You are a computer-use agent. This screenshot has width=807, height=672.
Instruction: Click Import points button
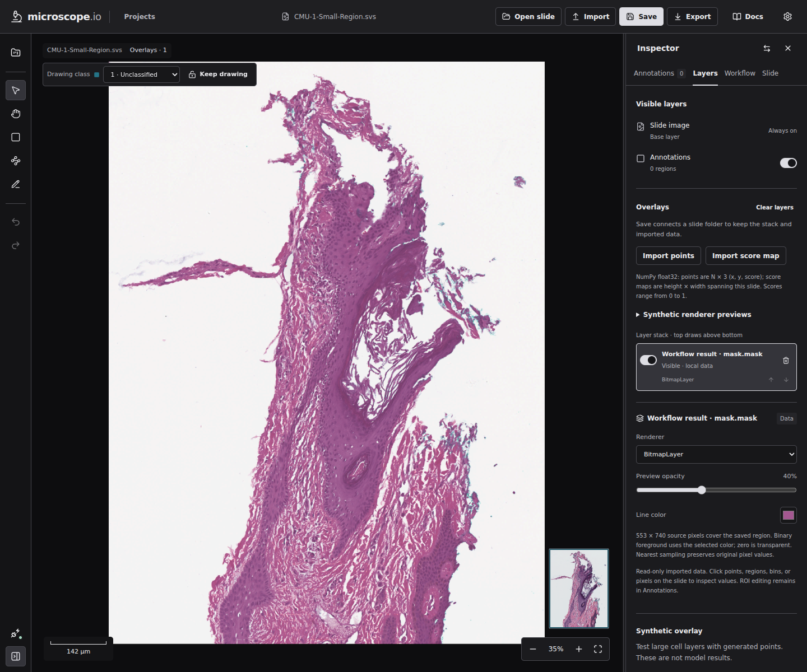coord(669,255)
